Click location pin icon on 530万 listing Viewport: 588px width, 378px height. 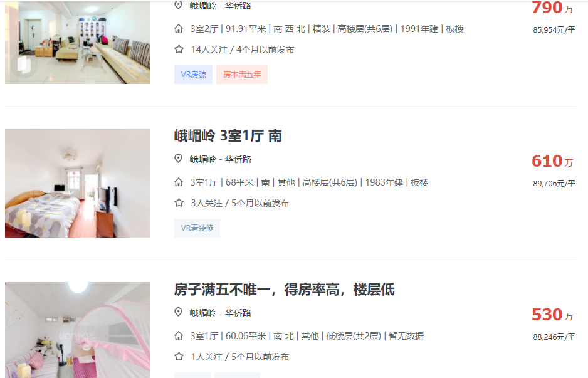[x=179, y=312]
